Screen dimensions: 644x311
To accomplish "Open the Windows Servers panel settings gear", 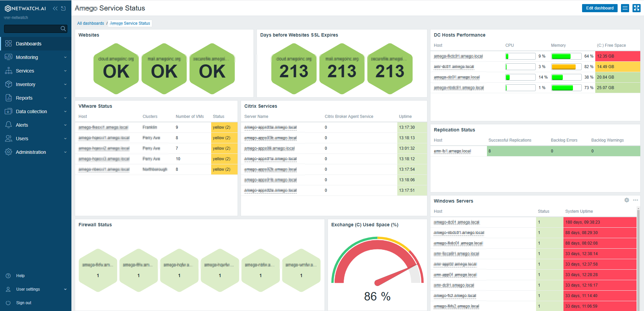I will [x=627, y=200].
